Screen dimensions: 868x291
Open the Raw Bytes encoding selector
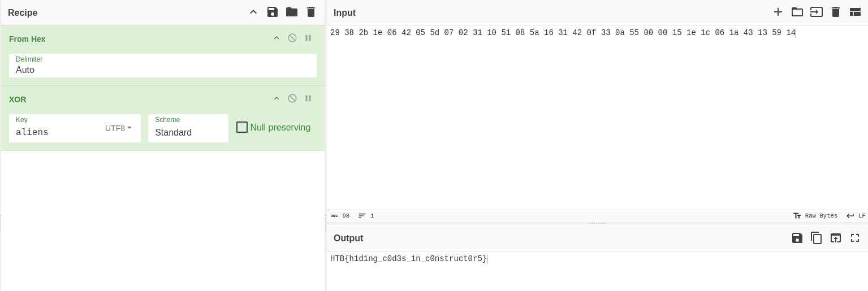click(815, 216)
